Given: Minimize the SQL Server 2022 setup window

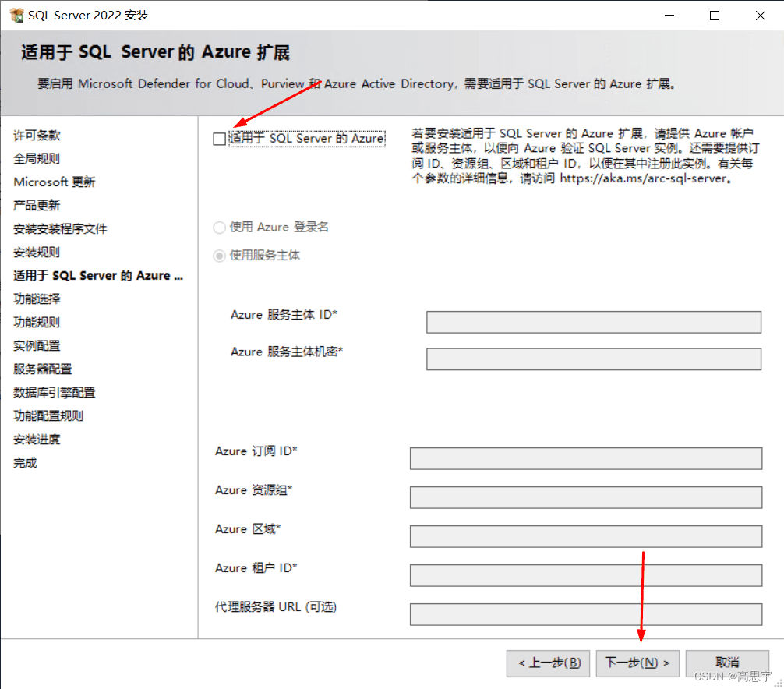Looking at the screenshot, I should tap(669, 16).
